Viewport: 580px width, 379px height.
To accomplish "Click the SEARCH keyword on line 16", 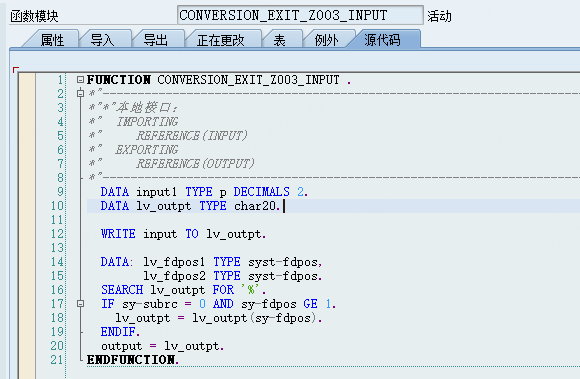I will click(122, 290).
